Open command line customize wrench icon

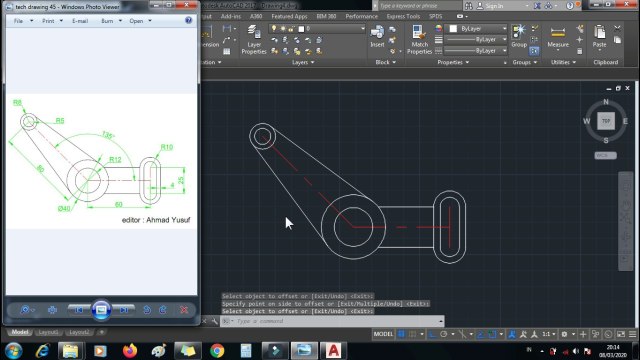[x=214, y=321]
